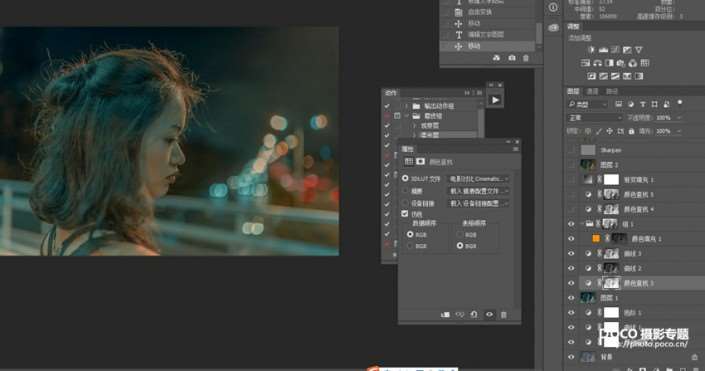Add a Channel Mixer adjustment layer
The width and height of the screenshot is (705, 371).
(633, 63)
